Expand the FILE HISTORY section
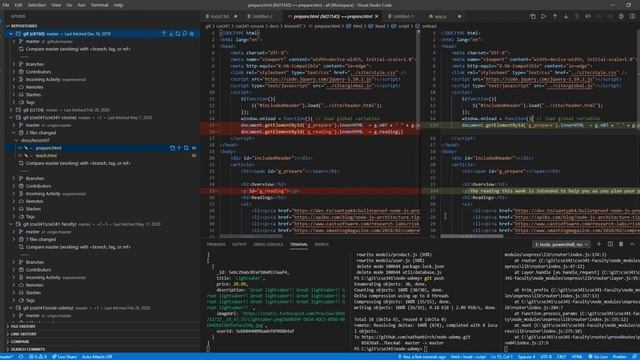This screenshot has width=640, height=360. (x=102, y=327)
